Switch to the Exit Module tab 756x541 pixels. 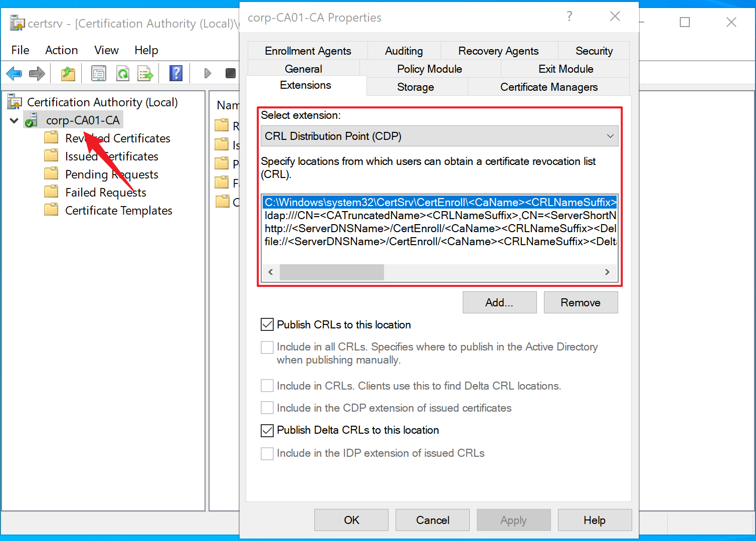tap(566, 69)
